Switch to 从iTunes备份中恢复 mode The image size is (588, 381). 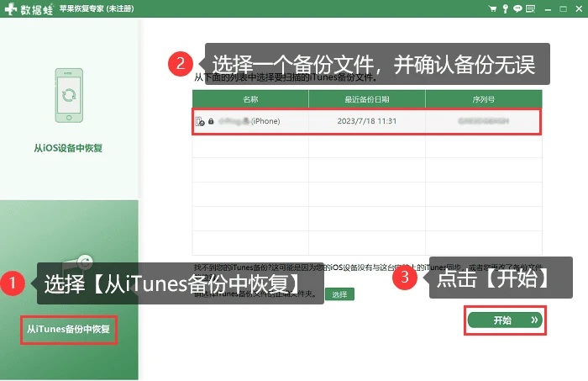(68, 329)
